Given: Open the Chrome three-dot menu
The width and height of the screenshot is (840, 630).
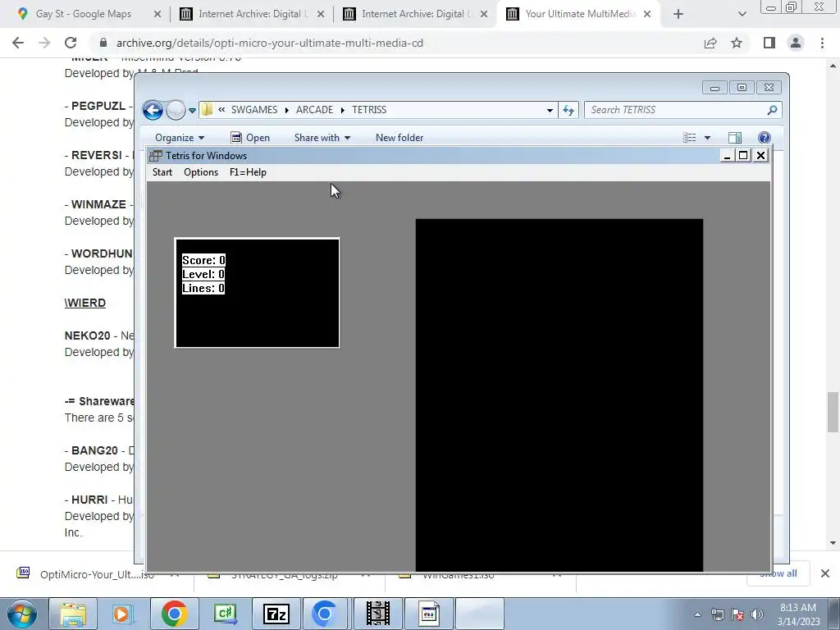Looking at the screenshot, I should (x=822, y=43).
